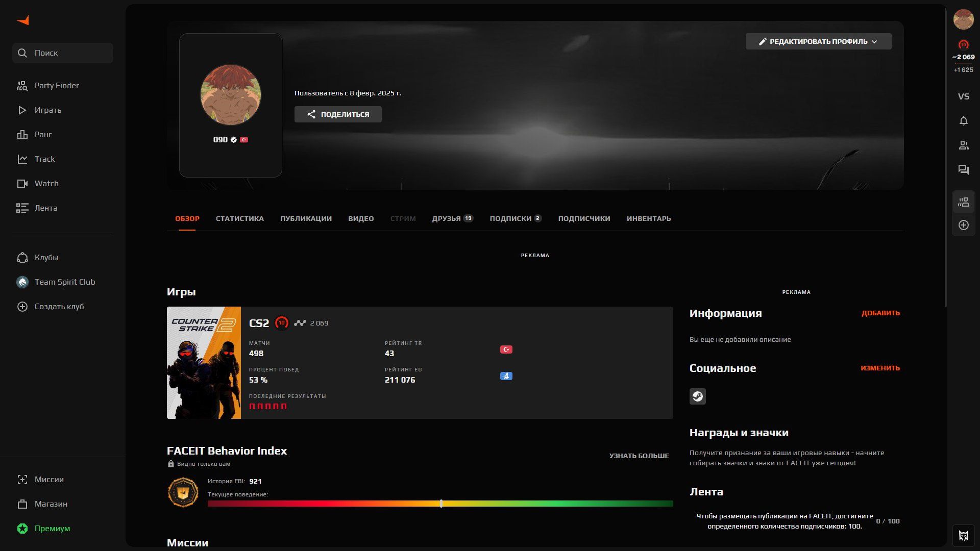Click the Steam social icon
Screen dimensions: 980x551
coord(697,396)
